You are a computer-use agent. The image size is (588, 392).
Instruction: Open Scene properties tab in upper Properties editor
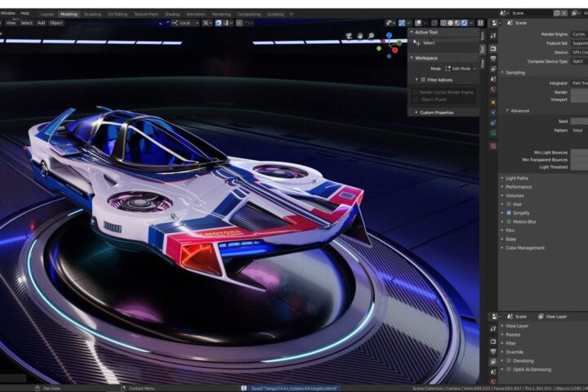493,78
